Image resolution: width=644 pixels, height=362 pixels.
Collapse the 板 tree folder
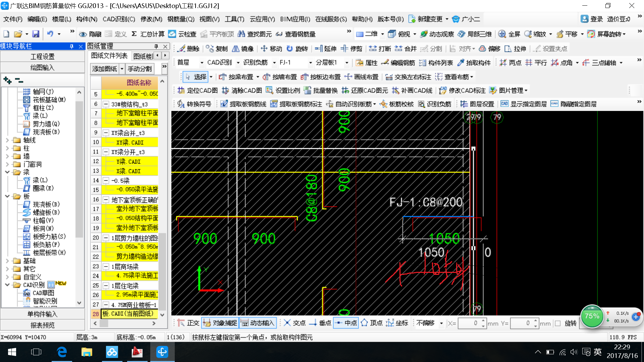coord(7,196)
